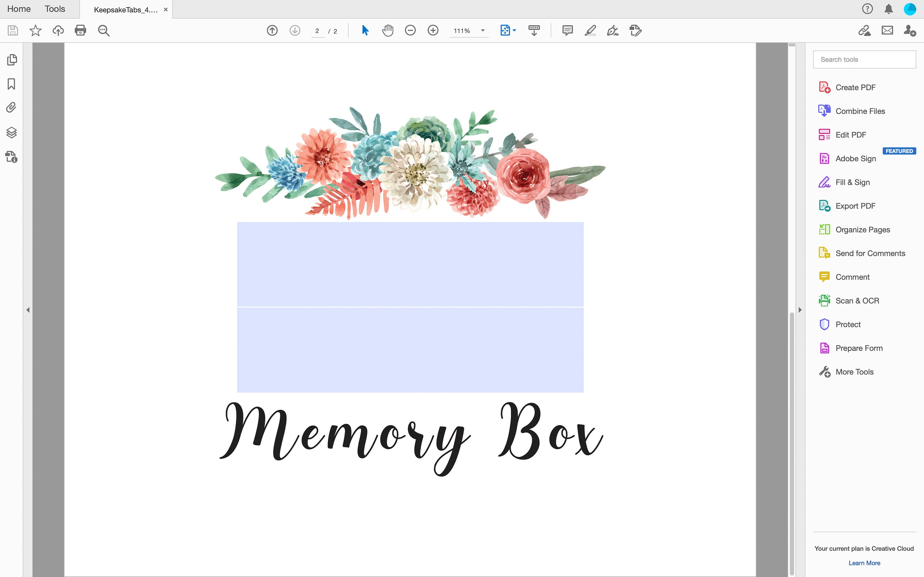
Task: Open the Scan & OCR tool
Action: pyautogui.click(x=857, y=300)
